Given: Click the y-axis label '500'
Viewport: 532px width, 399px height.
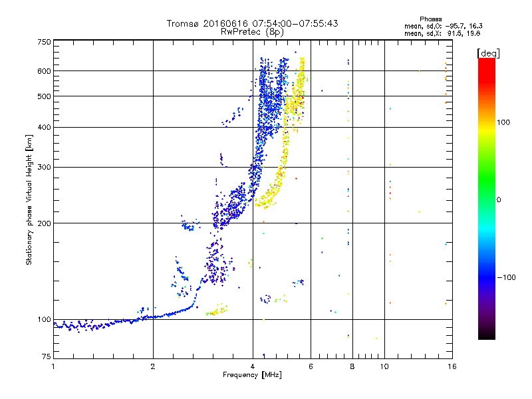Looking at the screenshot, I should click(44, 96).
